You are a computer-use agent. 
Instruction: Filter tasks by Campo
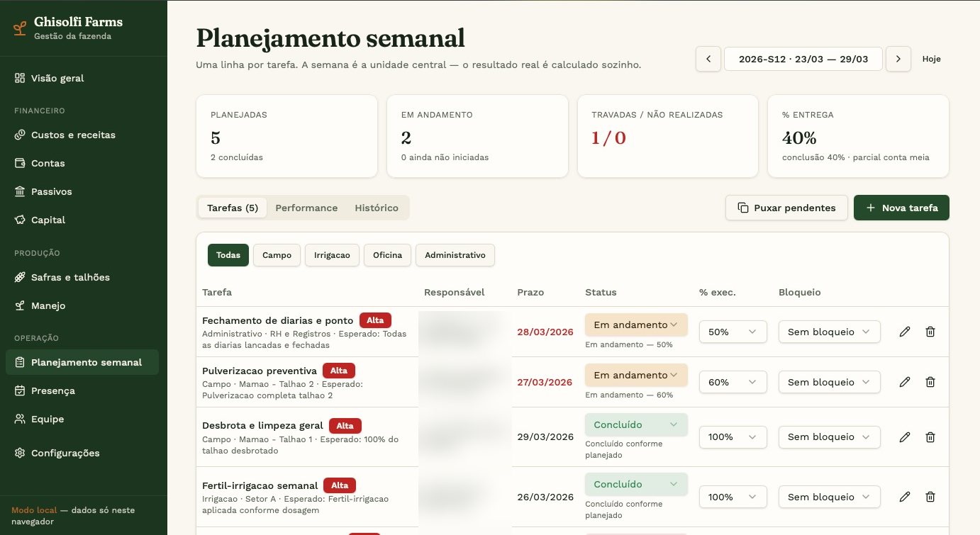tap(277, 255)
